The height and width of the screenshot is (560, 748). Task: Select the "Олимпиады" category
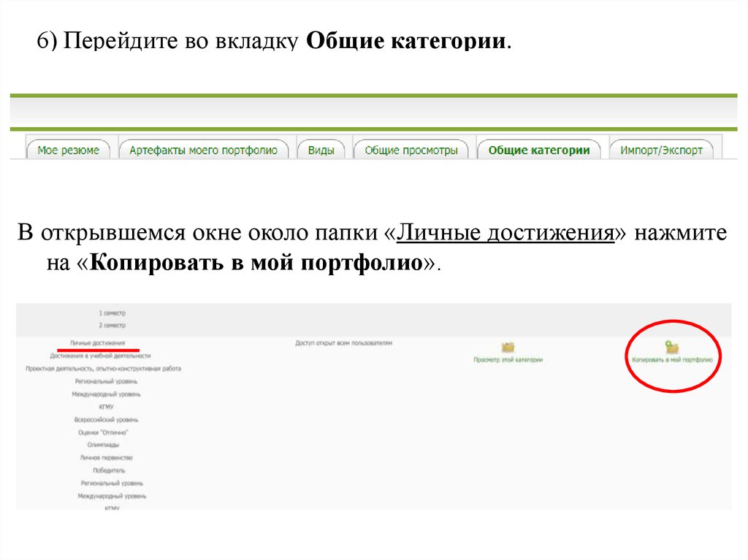click(x=103, y=445)
